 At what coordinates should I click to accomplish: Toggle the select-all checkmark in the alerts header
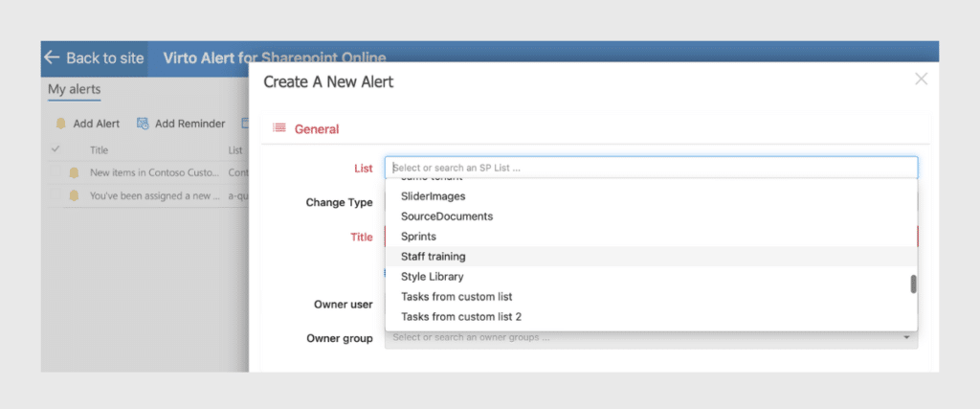[x=56, y=149]
